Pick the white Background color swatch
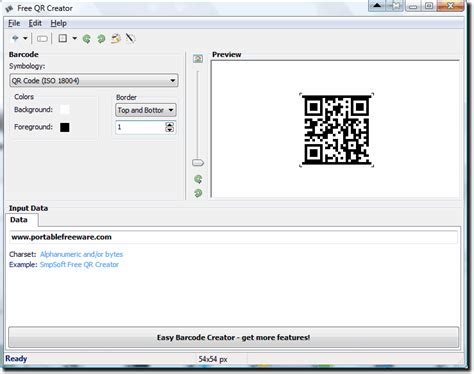 click(65, 109)
